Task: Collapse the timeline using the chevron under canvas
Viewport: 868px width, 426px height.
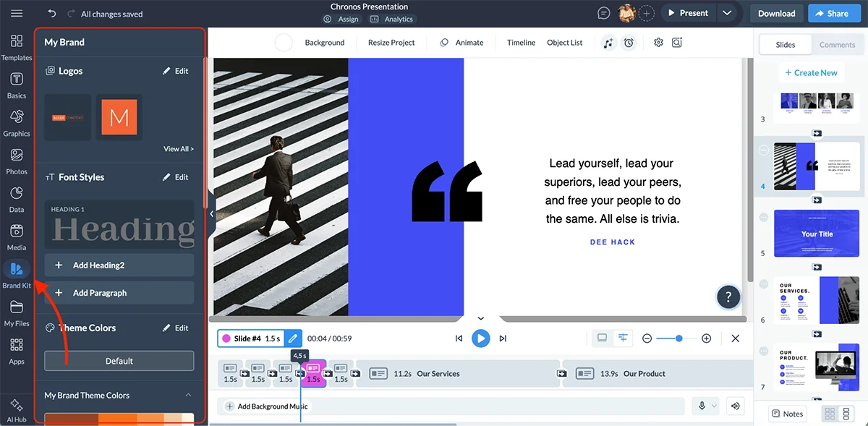Action: [480, 318]
